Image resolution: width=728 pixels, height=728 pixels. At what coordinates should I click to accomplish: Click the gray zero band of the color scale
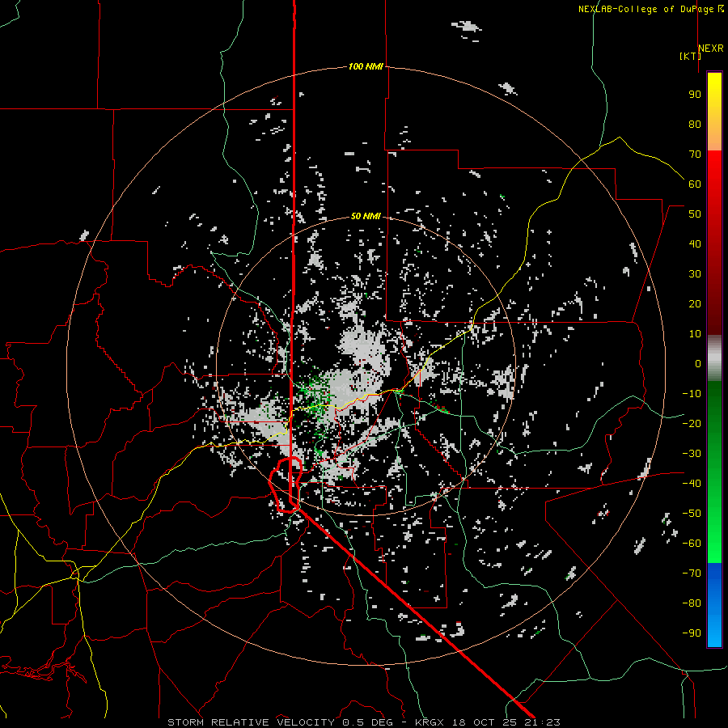click(x=714, y=358)
